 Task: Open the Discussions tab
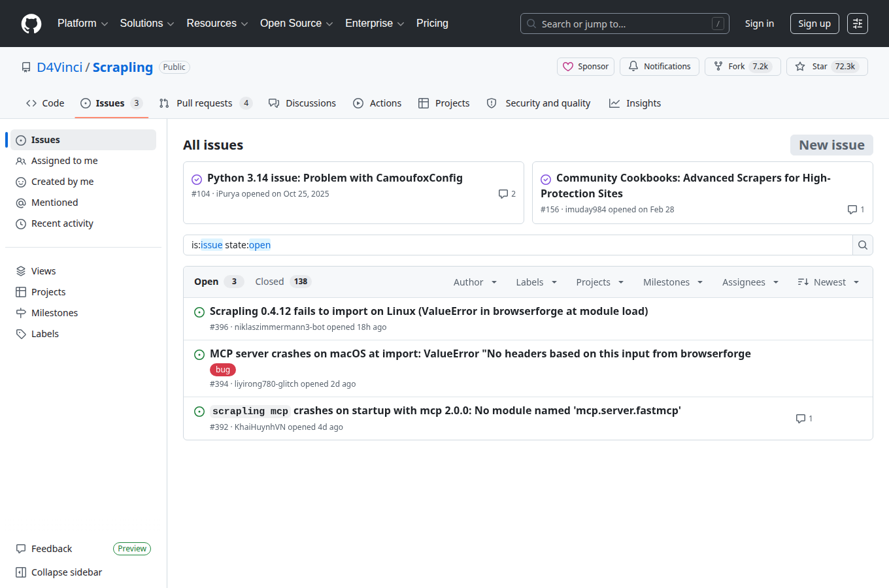(302, 103)
